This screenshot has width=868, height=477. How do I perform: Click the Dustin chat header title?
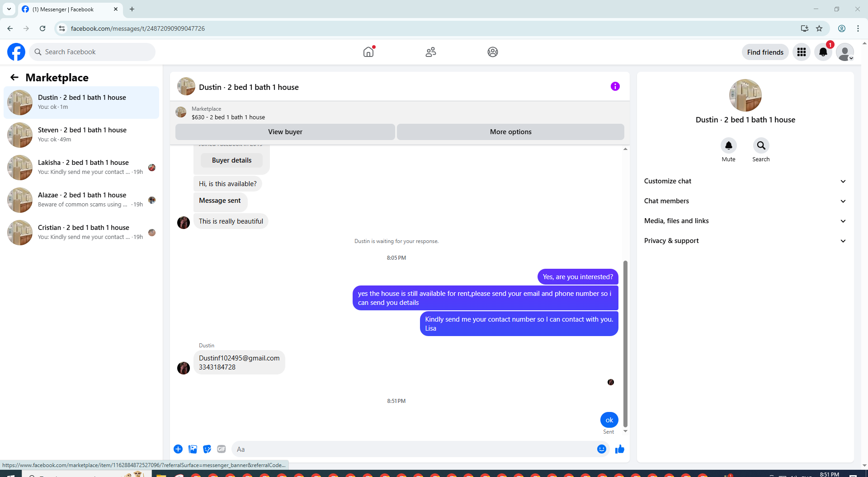point(249,87)
